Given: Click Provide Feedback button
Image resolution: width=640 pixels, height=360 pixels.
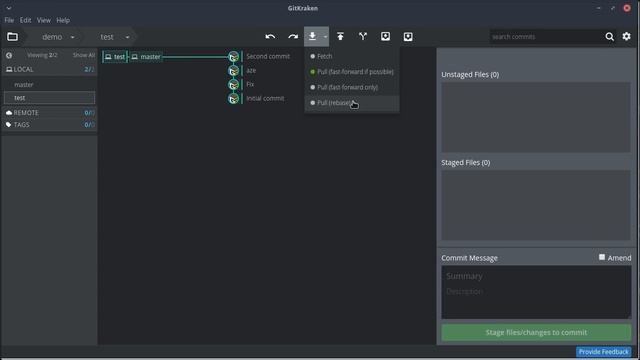Looking at the screenshot, I should coord(604,352).
